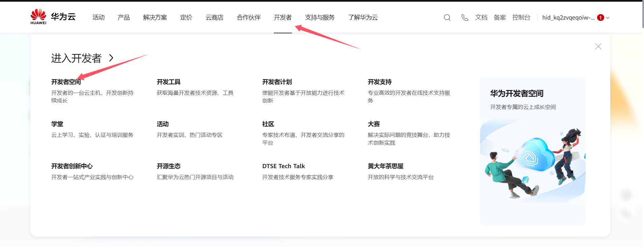Click the Huawei Cloud logo

coord(53,17)
